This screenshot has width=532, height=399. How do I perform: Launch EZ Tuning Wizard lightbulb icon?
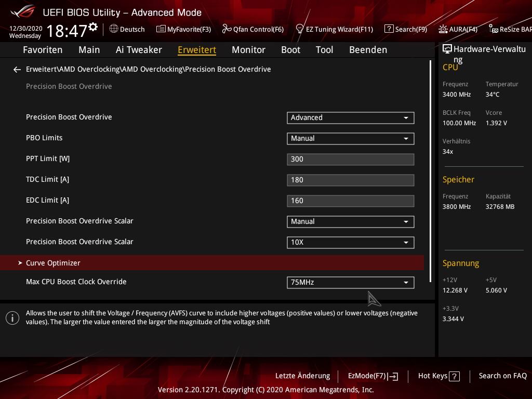(x=300, y=29)
